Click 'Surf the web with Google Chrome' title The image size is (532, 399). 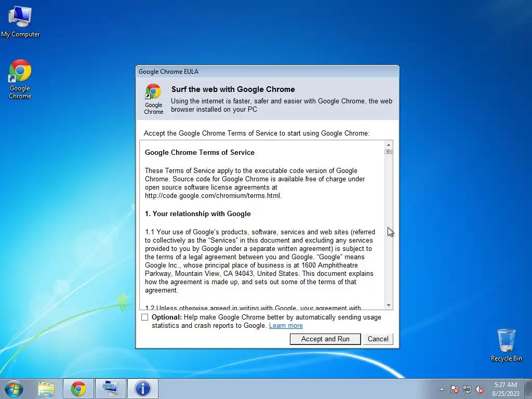click(233, 89)
